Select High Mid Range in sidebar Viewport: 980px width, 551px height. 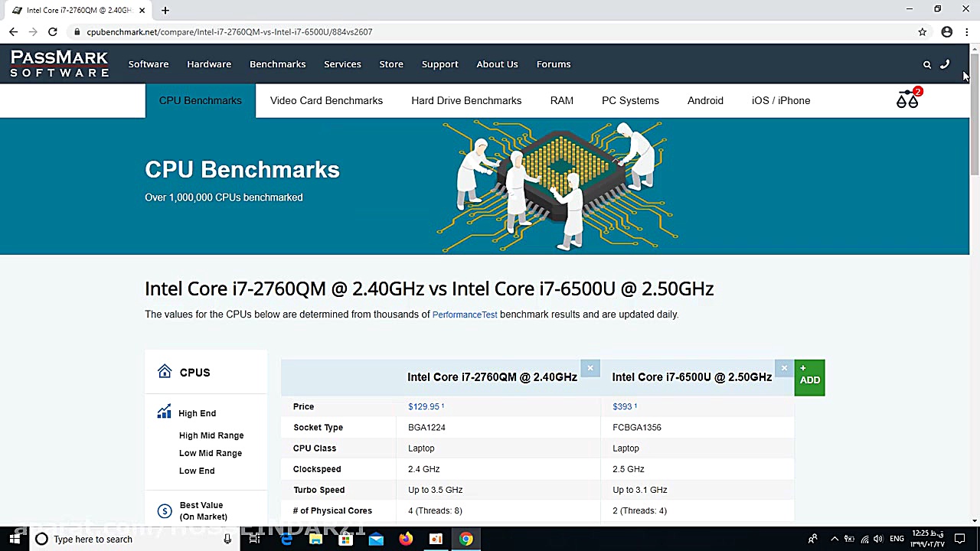tap(211, 435)
